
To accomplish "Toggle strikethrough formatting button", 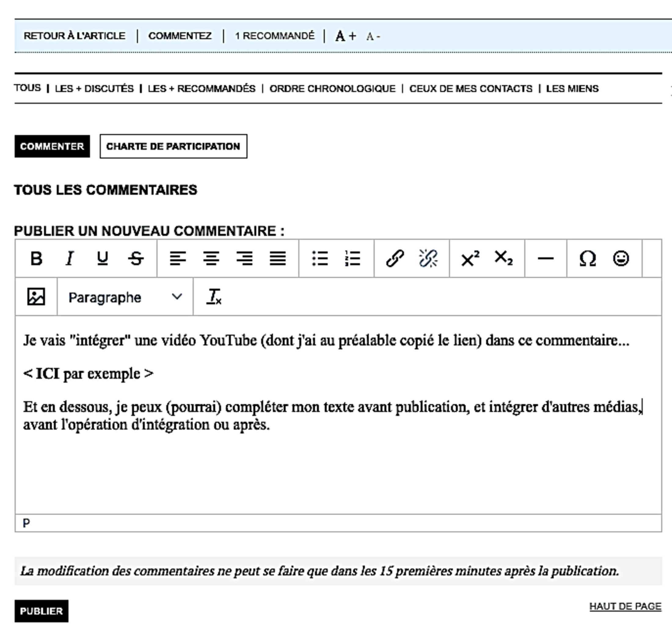I will tap(136, 258).
